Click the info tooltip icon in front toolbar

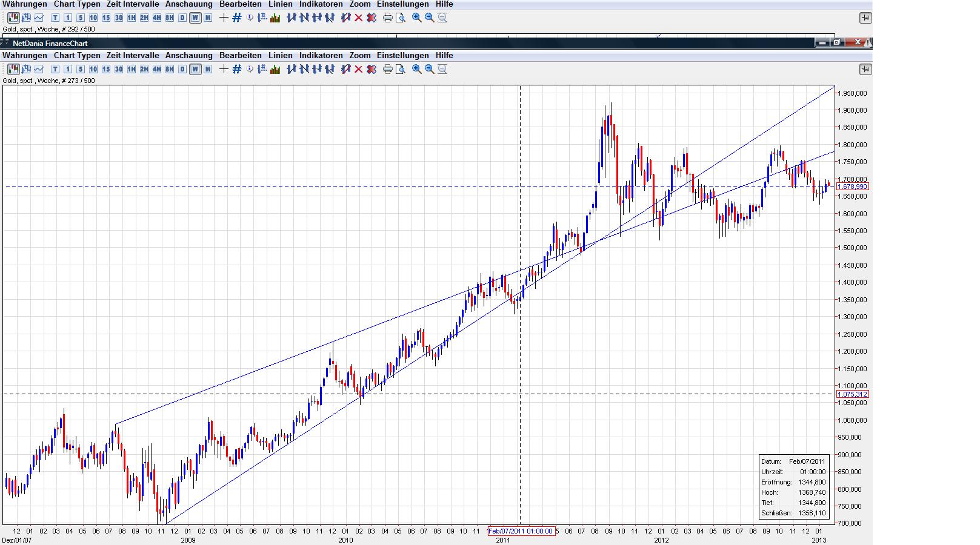point(249,69)
